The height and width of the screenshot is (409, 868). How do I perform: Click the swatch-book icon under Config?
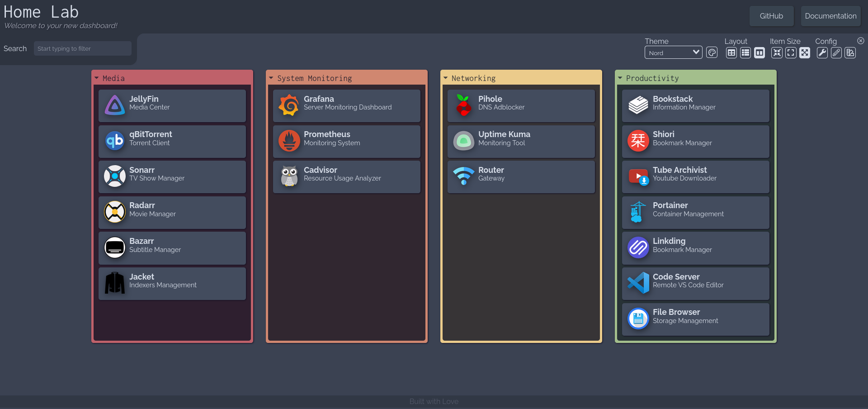[x=850, y=53]
